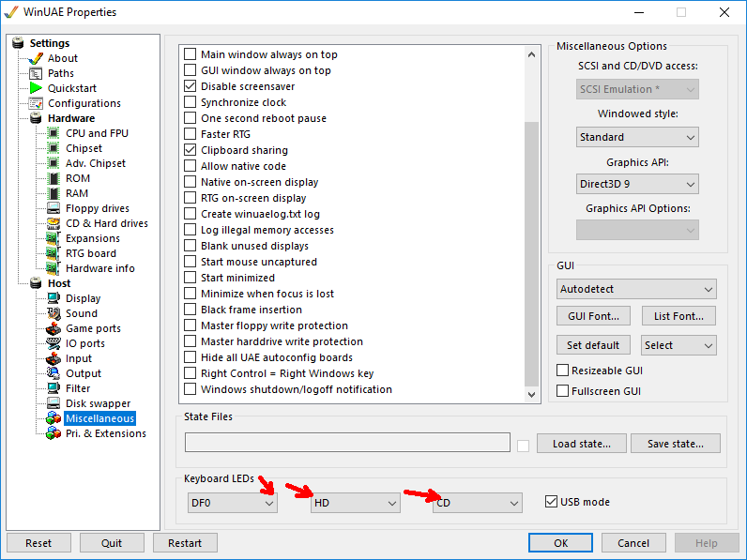Click the Input joystick icon
The image size is (747, 560).
[x=53, y=358]
